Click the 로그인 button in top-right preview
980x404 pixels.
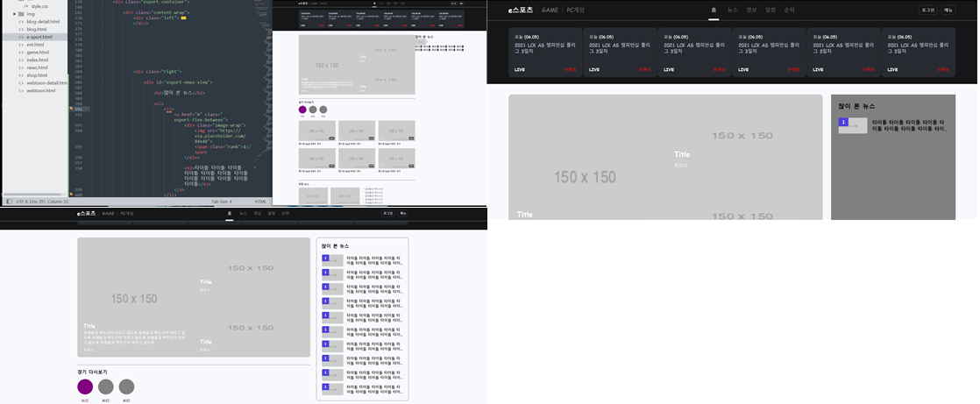click(x=928, y=10)
